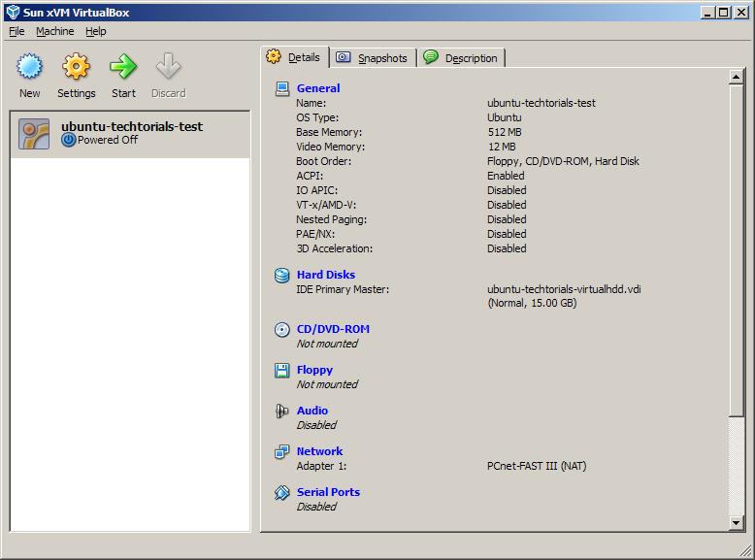Open the Machine menu
Image resolution: width=755 pixels, height=560 pixels.
tap(55, 31)
